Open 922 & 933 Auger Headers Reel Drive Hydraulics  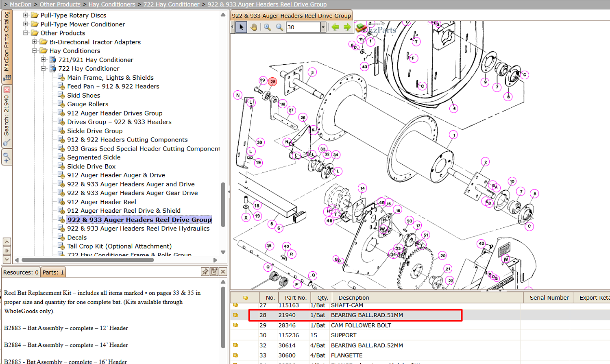[x=138, y=229]
